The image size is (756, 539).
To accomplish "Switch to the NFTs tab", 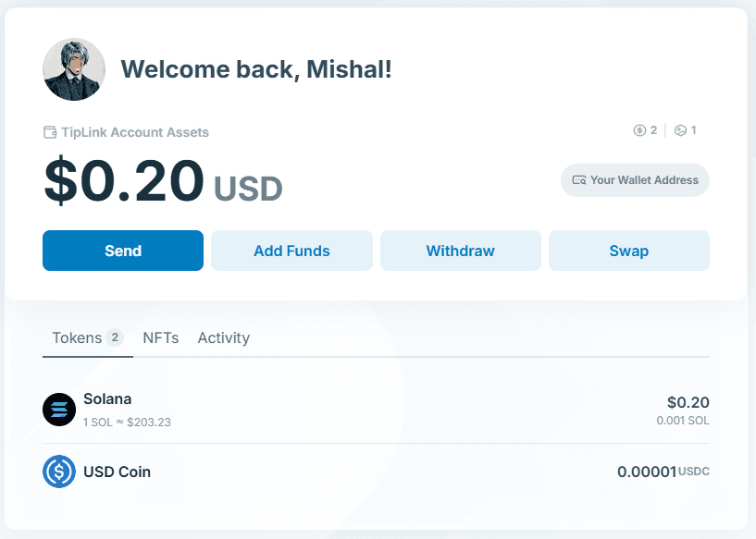I will tap(160, 337).
